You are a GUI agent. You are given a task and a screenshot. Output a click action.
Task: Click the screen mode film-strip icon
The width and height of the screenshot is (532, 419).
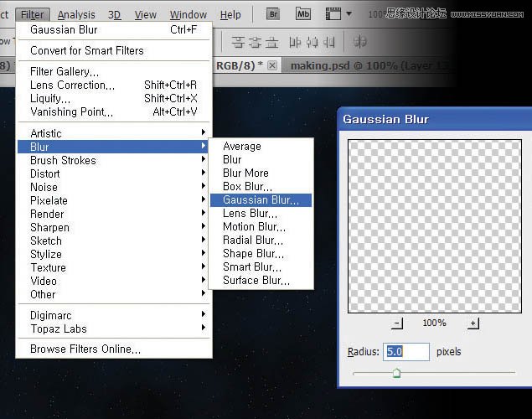[333, 14]
